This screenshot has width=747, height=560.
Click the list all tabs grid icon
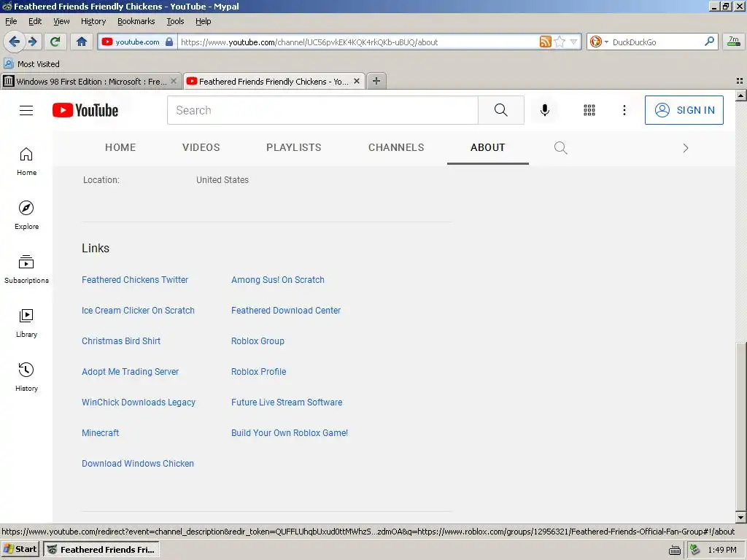pos(740,81)
